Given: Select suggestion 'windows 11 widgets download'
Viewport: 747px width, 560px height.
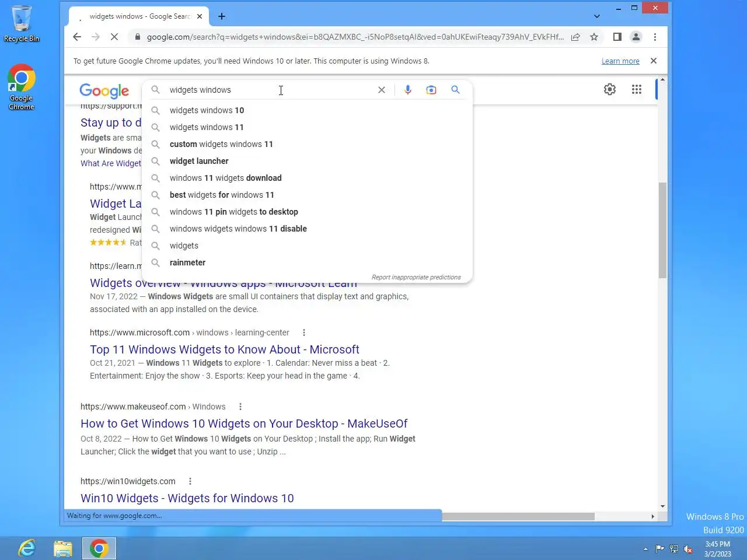Looking at the screenshot, I should coord(307,178).
